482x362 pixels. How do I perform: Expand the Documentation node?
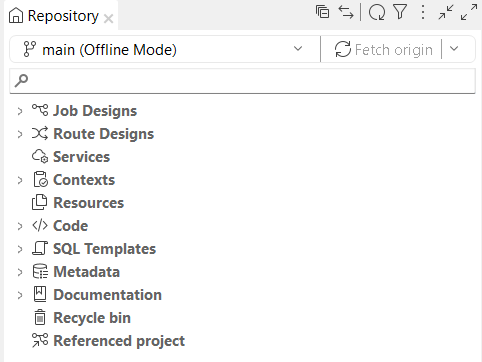coord(20,295)
